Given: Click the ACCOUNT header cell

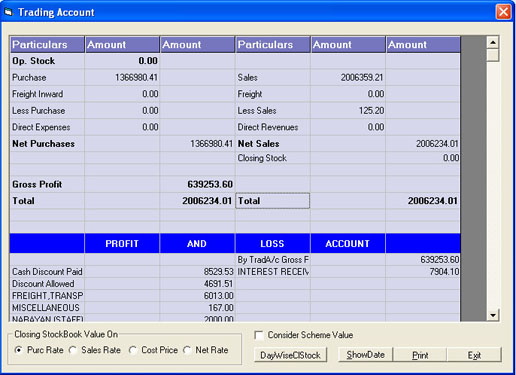Looking at the screenshot, I should pyautogui.click(x=348, y=243).
